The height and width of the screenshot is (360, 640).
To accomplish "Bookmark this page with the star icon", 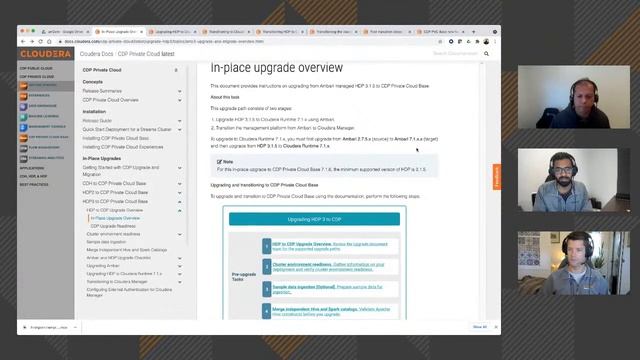I will (x=440, y=42).
